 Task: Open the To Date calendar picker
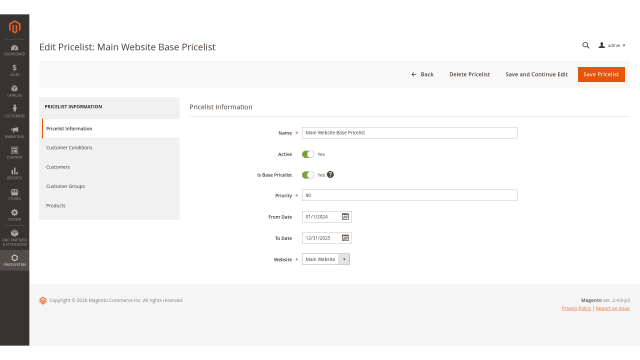click(x=345, y=238)
